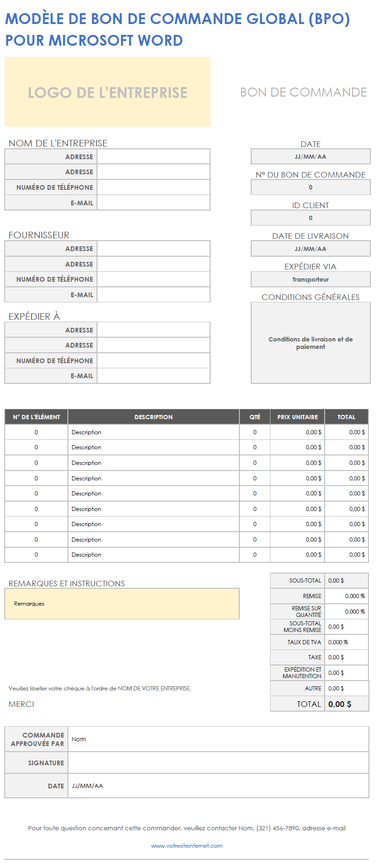376x868 pixels.
Task: Click the EXPÉDITION ET MANUTENTION amount field
Action: pyautogui.click(x=346, y=673)
